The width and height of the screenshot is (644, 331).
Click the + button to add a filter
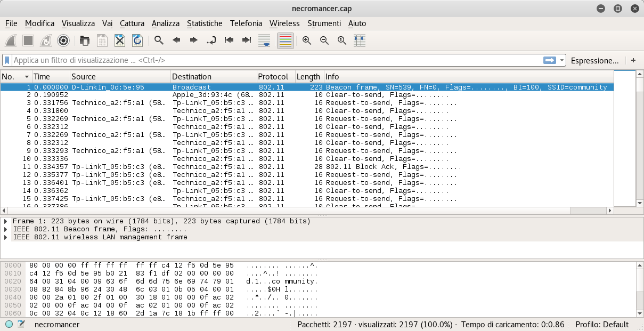633,60
